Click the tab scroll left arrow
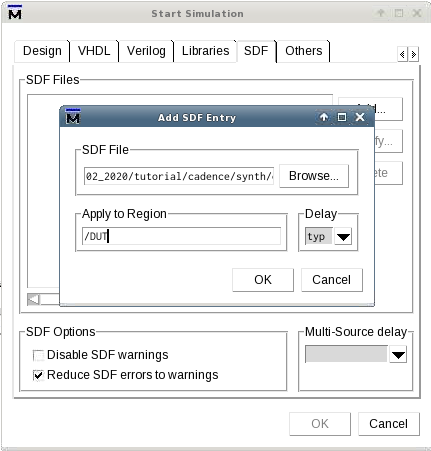Screen dimensions: 431x451 point(402,54)
